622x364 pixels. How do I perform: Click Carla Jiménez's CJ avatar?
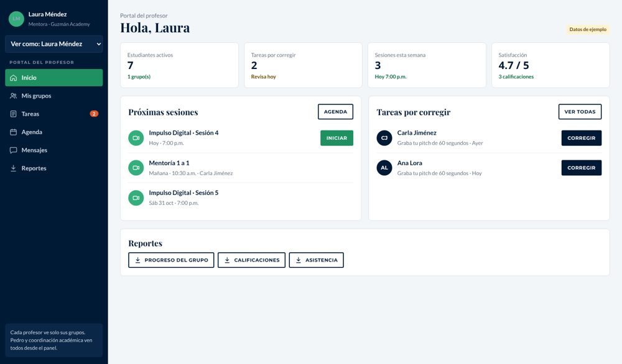click(x=384, y=138)
